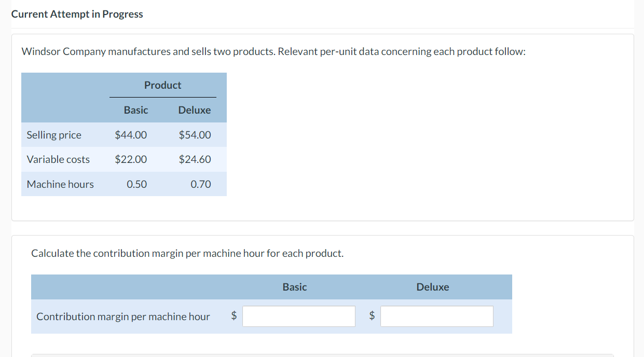Viewport: 644px width, 357px height.
Task: Select the "Selling price" row label
Action: click(x=54, y=135)
